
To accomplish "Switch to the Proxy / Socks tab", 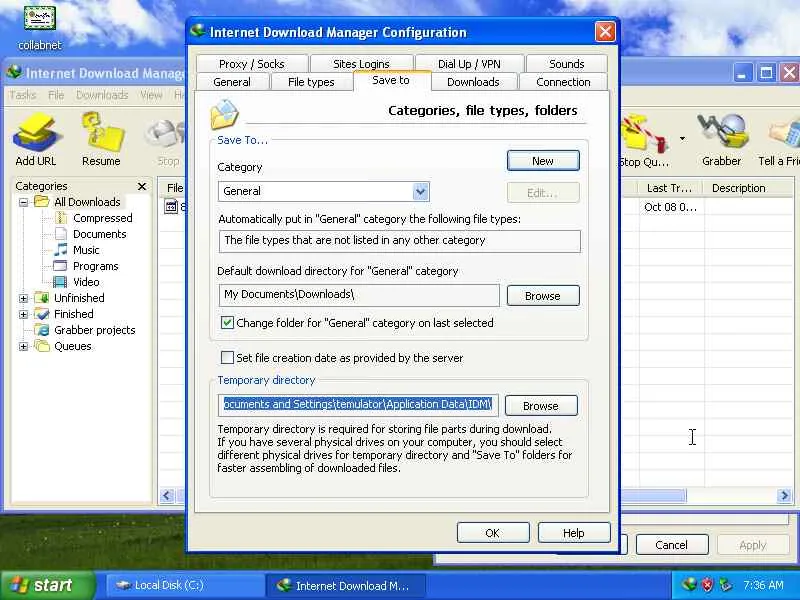I will 252,64.
